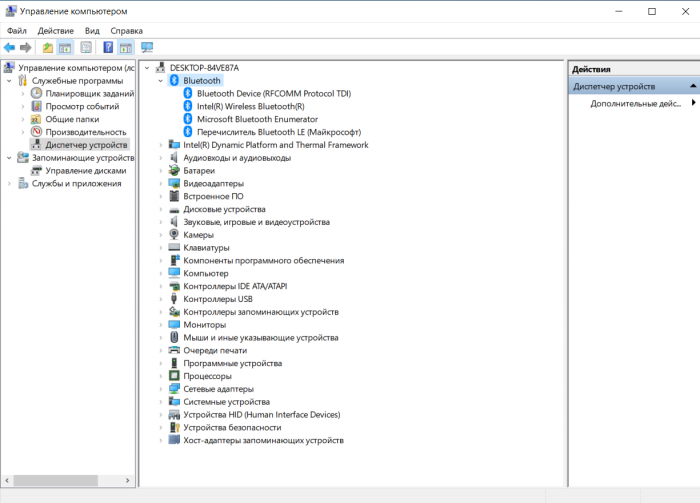Expand the Видеоадаптеры category
Viewport: 700px width, 503px height.
point(160,184)
